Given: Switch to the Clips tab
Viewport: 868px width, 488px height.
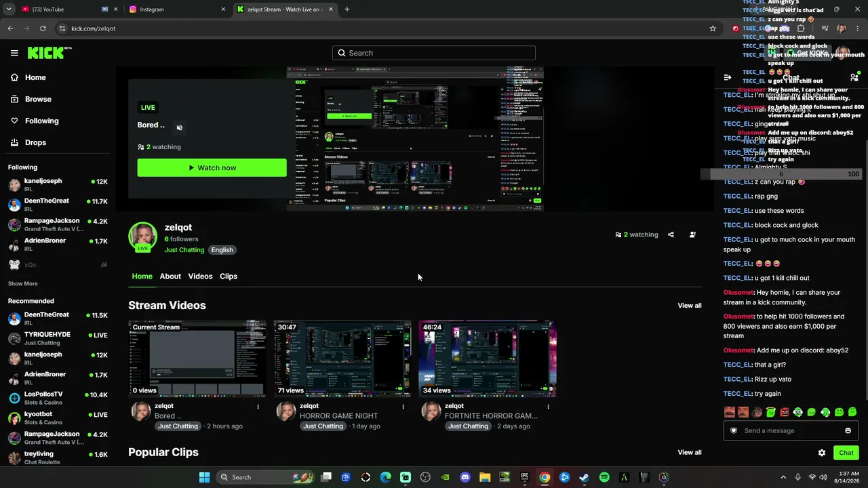Looking at the screenshot, I should [229, 277].
